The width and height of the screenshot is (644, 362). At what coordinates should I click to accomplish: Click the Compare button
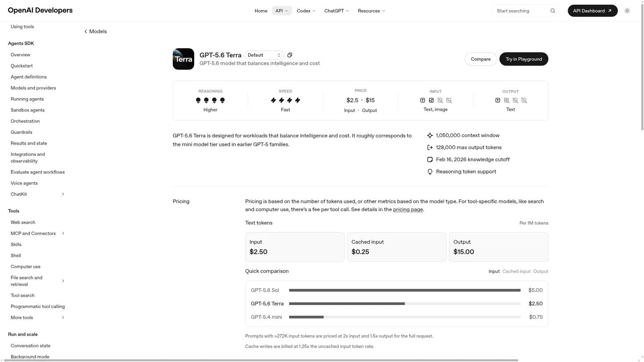[480, 59]
